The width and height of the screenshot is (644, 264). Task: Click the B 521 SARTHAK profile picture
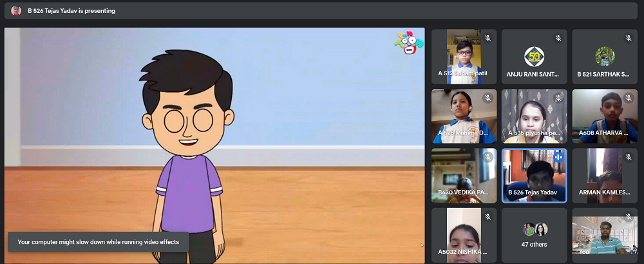(x=605, y=55)
